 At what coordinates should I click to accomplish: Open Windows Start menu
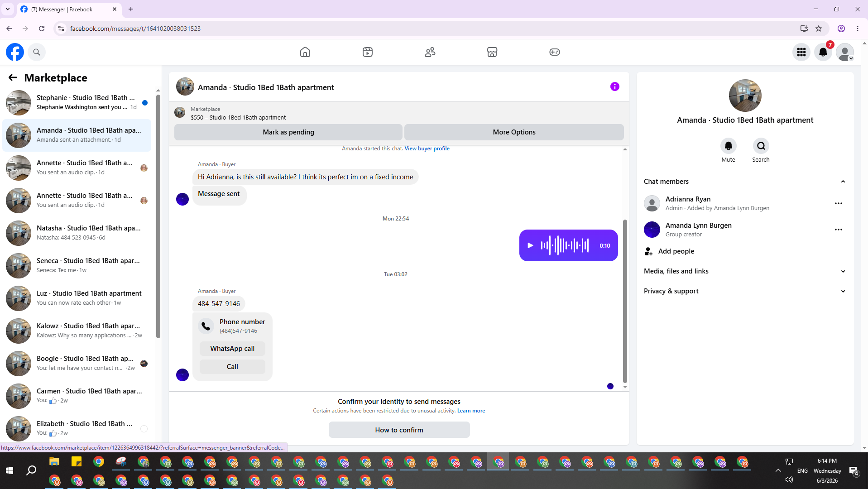coord(10,471)
